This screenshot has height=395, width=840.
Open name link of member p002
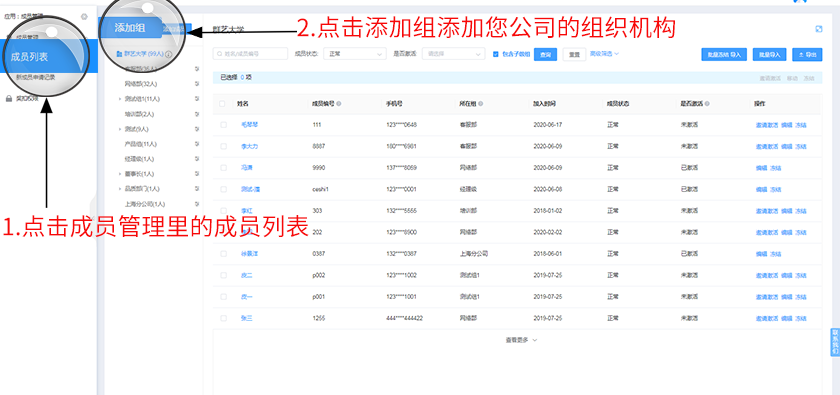pos(246,275)
